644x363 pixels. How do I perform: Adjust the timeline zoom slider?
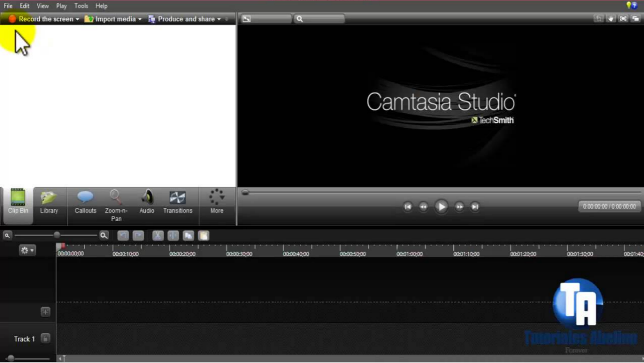pyautogui.click(x=57, y=235)
